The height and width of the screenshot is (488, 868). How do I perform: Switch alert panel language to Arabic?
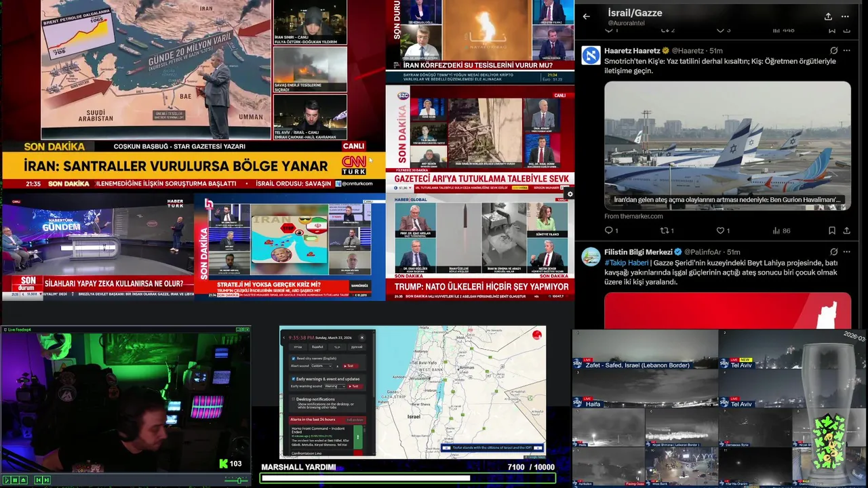pyautogui.click(x=337, y=347)
